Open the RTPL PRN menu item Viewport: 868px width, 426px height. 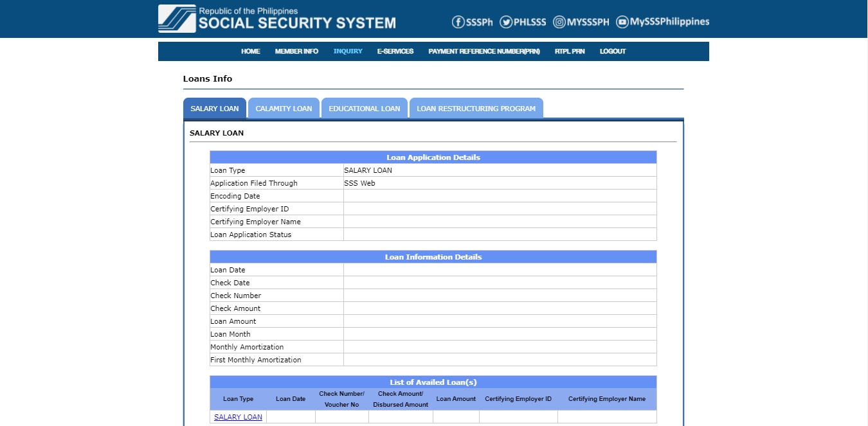(570, 51)
